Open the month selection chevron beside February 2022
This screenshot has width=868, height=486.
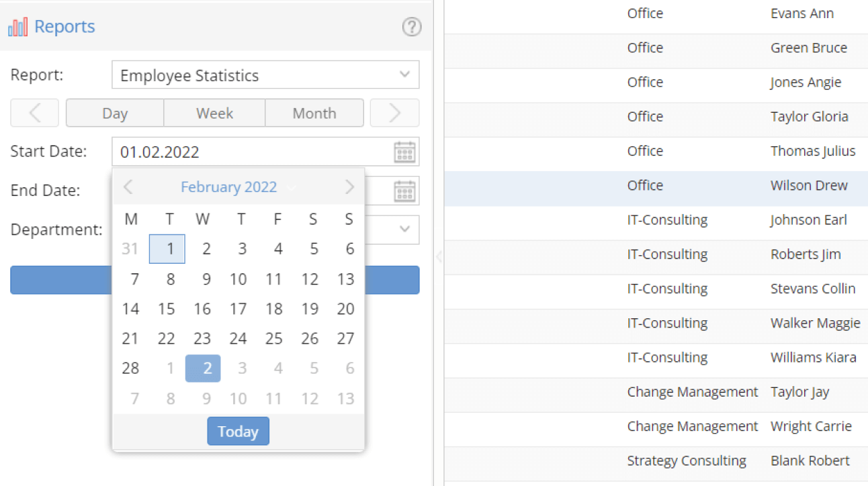point(291,187)
